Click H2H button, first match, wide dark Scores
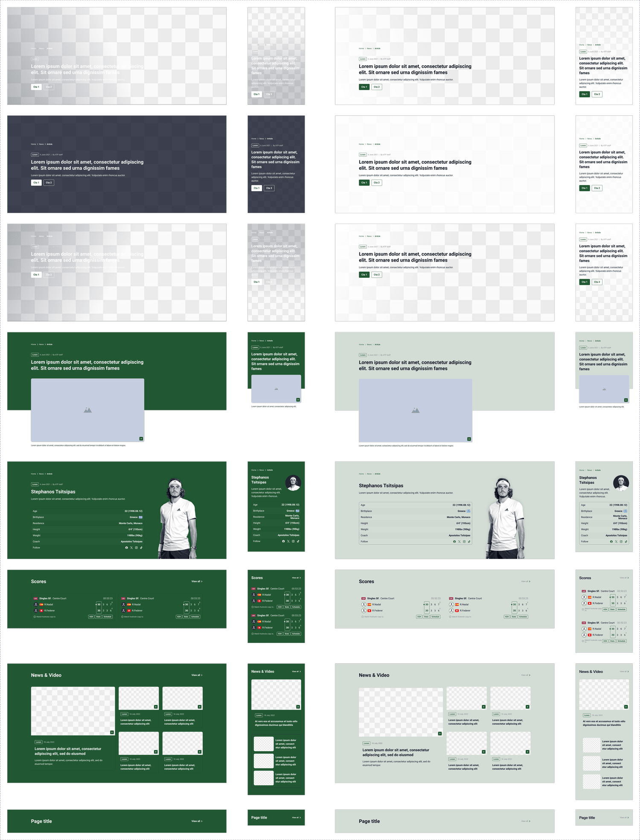 tap(91, 616)
